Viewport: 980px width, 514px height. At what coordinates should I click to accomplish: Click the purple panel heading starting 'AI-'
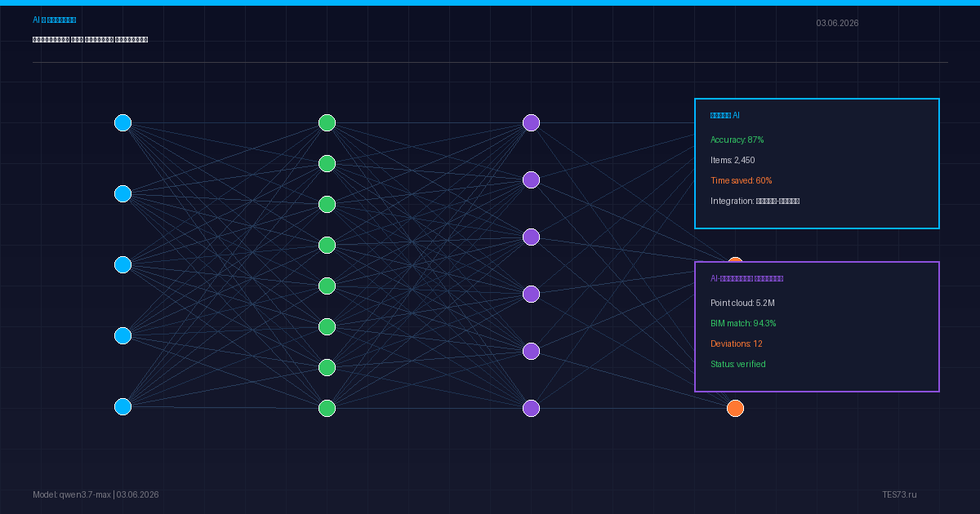coord(746,279)
